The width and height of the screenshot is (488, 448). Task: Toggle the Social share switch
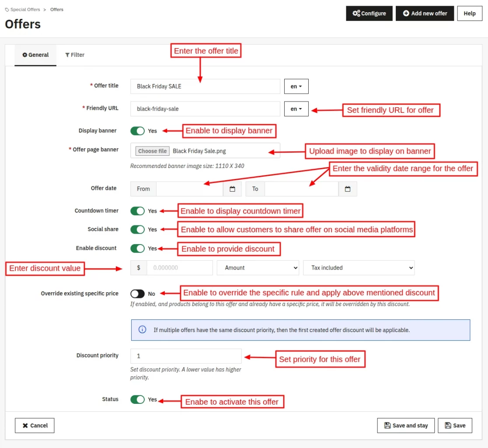point(137,229)
